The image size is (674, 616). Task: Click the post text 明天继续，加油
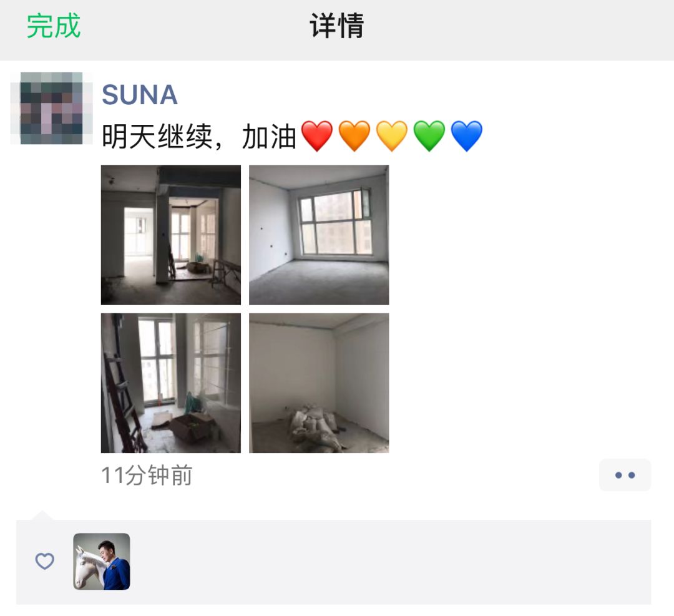[x=200, y=137]
